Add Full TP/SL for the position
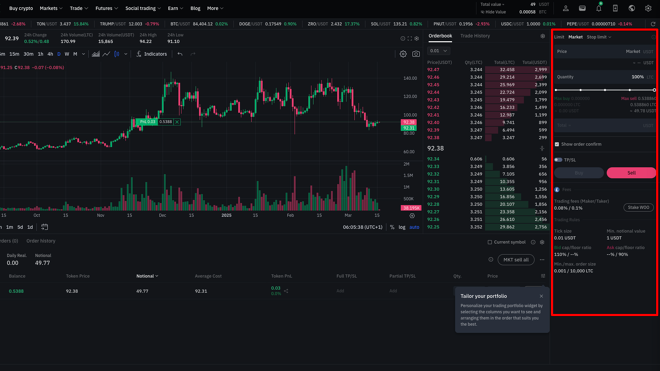660x371 pixels. [x=340, y=291]
